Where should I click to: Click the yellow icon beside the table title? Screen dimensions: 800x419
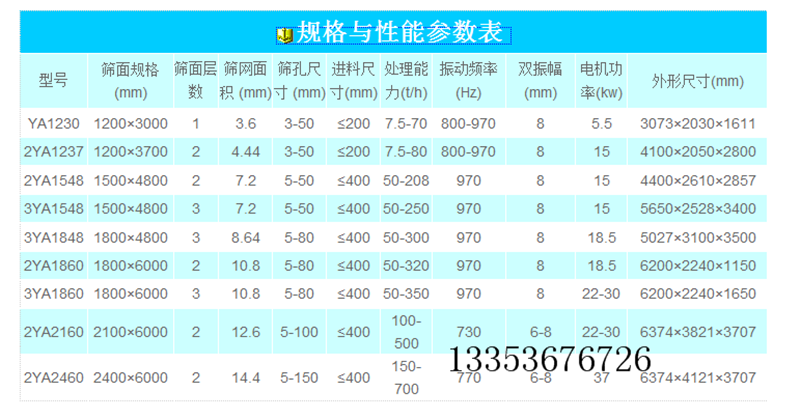pyautogui.click(x=284, y=34)
